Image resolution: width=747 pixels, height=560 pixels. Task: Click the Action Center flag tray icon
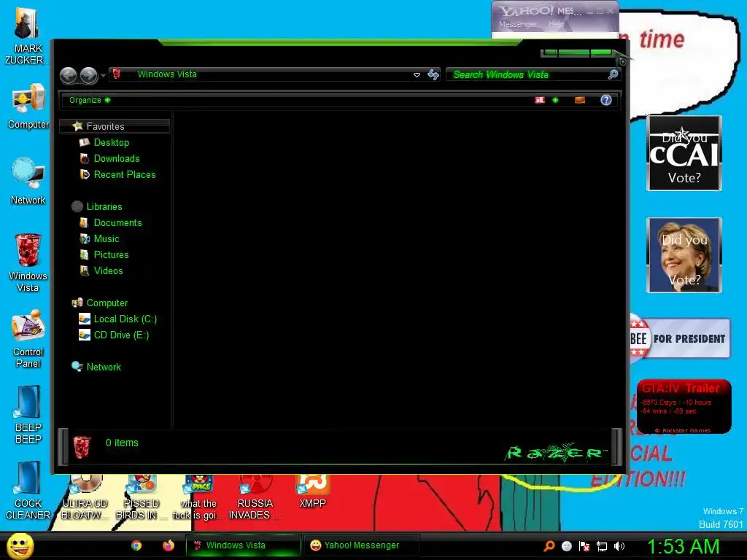click(584, 546)
